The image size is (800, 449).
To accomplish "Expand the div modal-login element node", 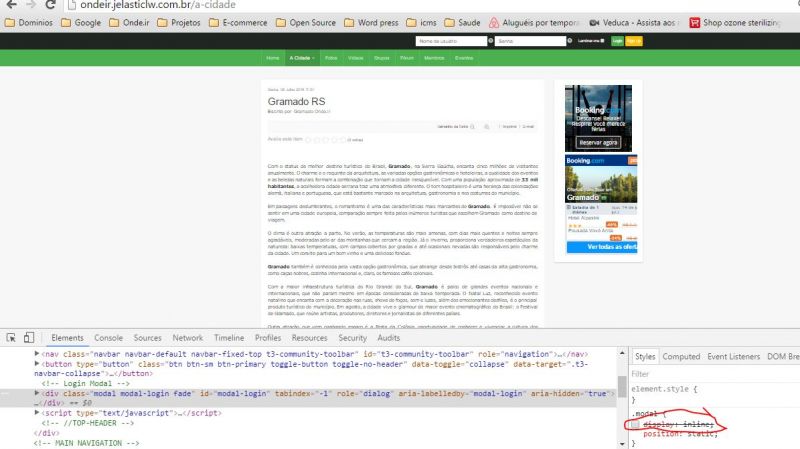I will 37,393.
